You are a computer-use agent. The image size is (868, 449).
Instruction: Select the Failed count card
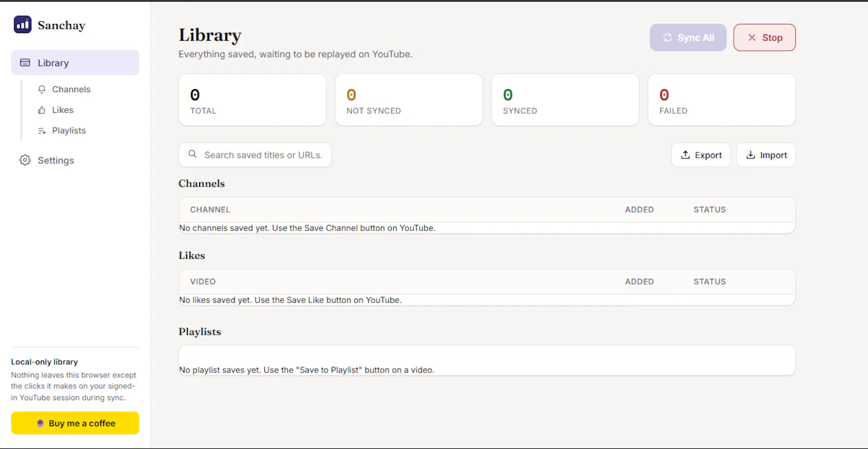(x=722, y=100)
